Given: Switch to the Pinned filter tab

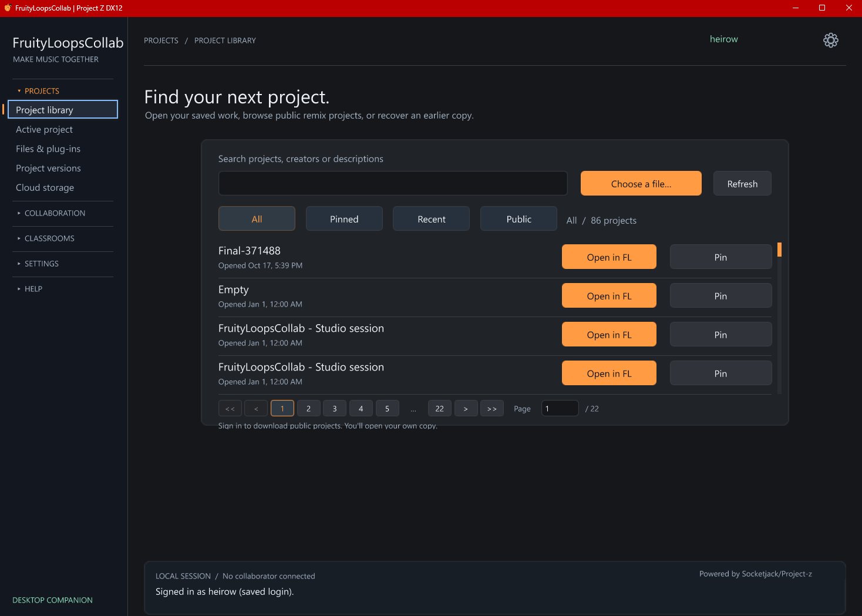Looking at the screenshot, I should coord(344,219).
